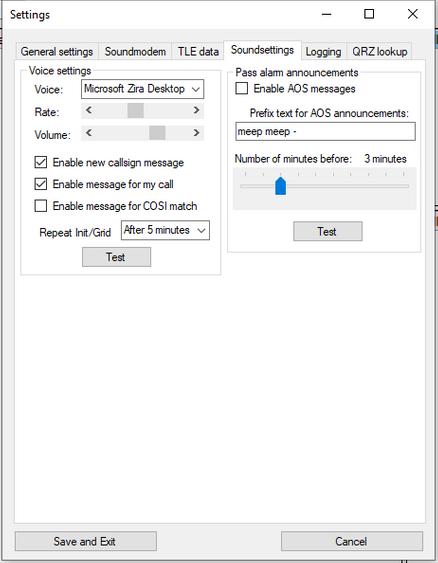Minimize the Settings window
Image resolution: width=438 pixels, height=563 pixels.
326,14
